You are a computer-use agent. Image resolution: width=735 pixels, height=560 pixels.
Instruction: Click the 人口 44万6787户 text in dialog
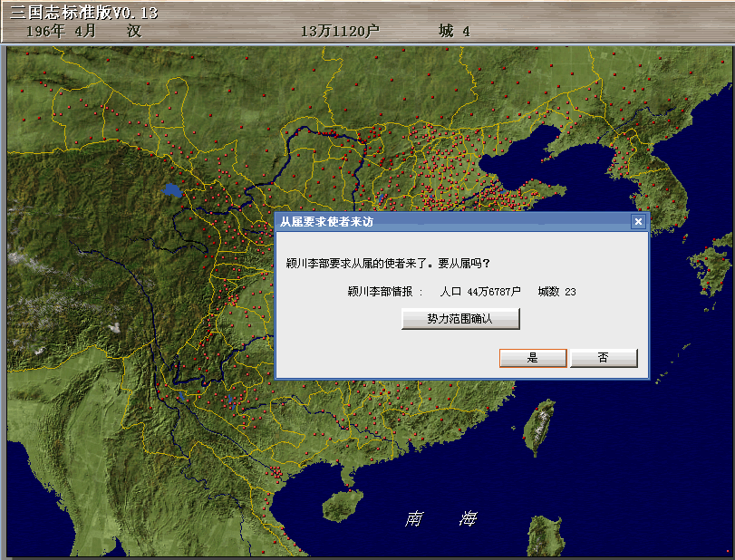pos(480,292)
